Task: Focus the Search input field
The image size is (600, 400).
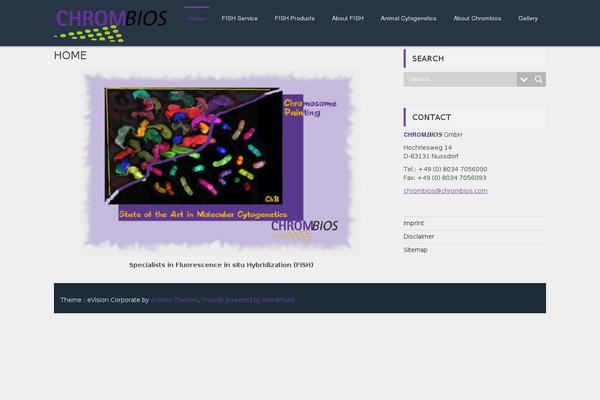Action: (460, 79)
